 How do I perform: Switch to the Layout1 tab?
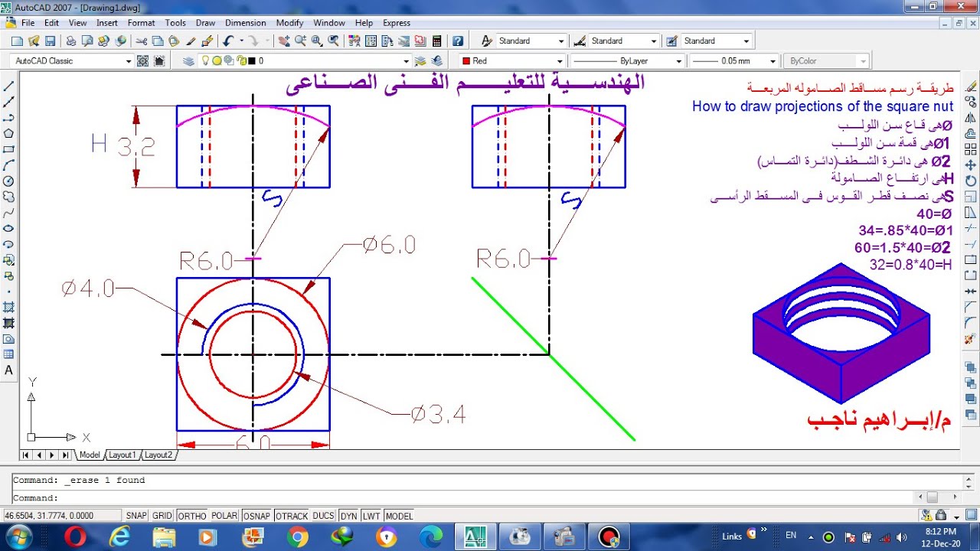point(122,455)
